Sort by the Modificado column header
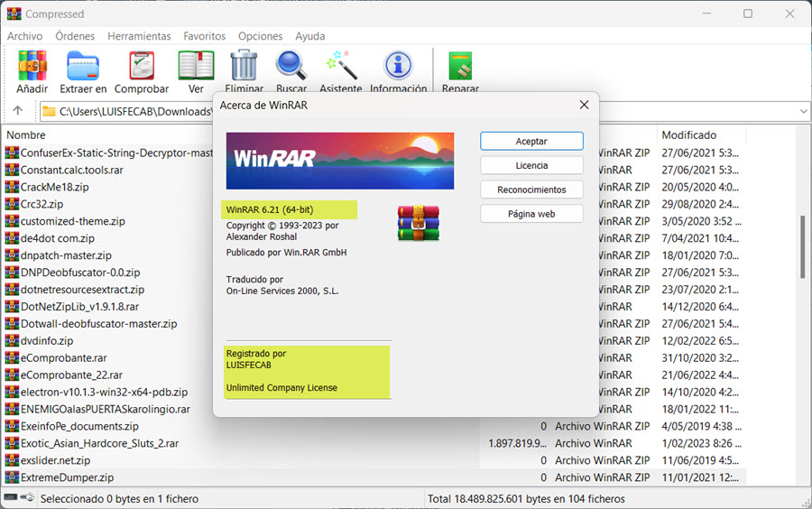The image size is (812, 509). click(x=688, y=135)
